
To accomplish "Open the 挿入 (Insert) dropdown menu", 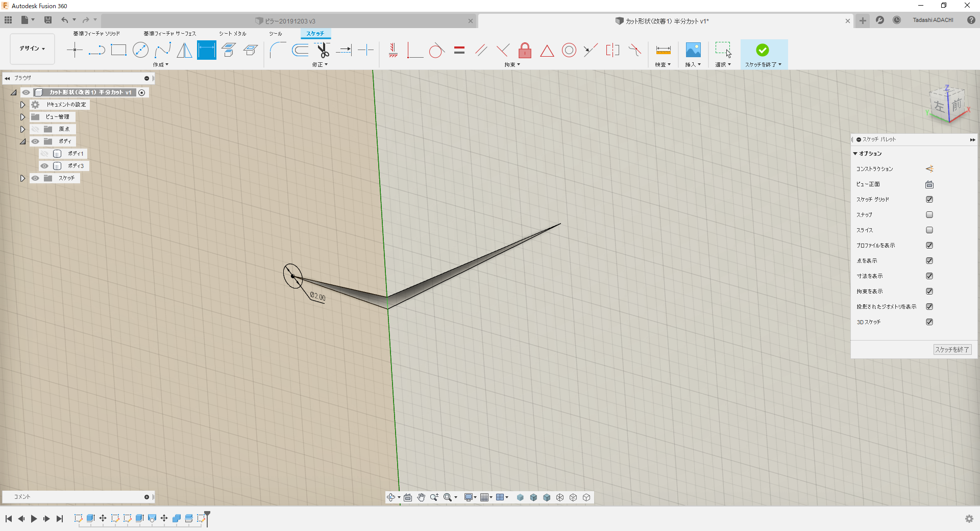I will (x=693, y=65).
